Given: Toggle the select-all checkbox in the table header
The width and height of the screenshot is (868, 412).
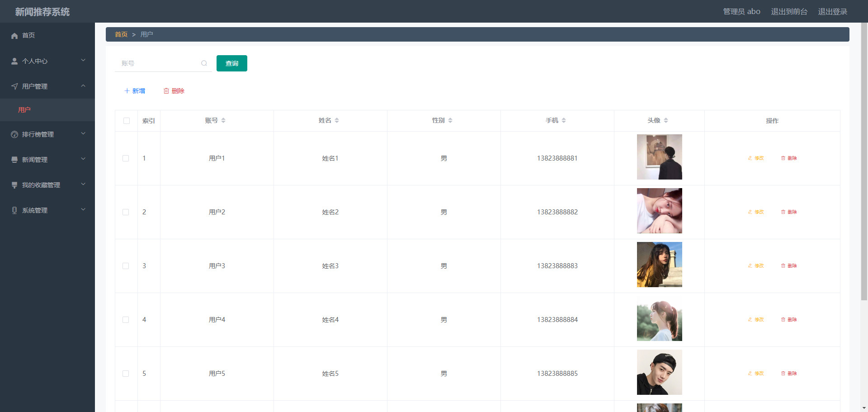Looking at the screenshot, I should pos(127,121).
